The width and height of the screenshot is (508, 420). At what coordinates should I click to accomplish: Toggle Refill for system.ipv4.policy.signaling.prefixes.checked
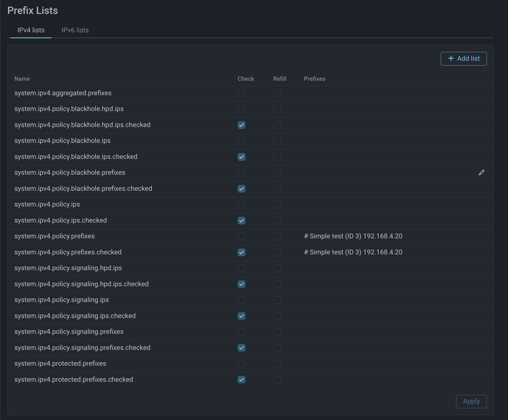(277, 348)
